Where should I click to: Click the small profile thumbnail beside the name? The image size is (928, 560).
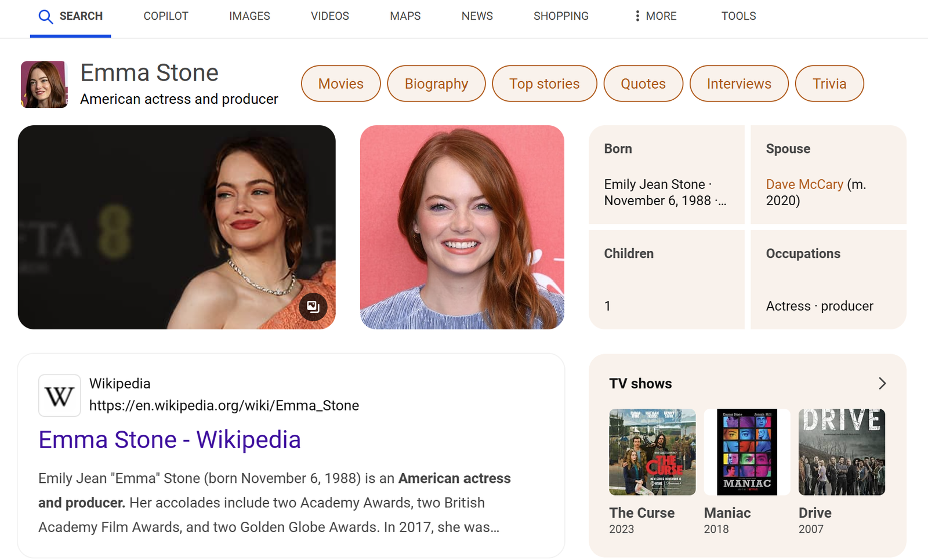tap(44, 85)
